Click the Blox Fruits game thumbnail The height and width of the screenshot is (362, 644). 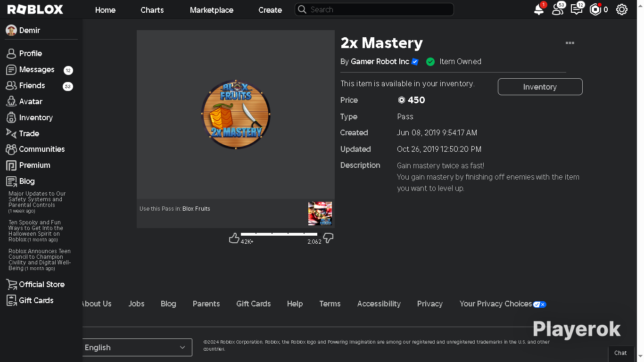coord(320,214)
